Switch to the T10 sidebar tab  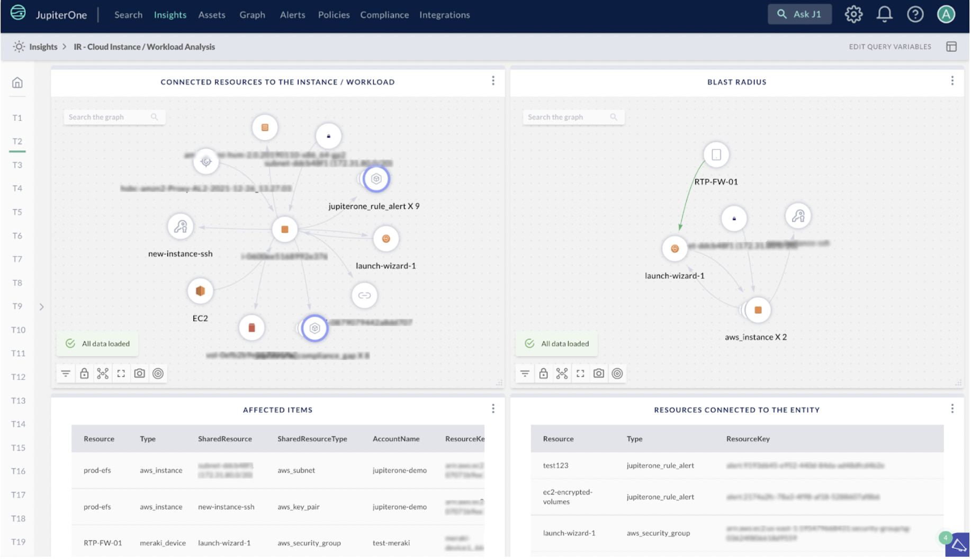pos(18,330)
